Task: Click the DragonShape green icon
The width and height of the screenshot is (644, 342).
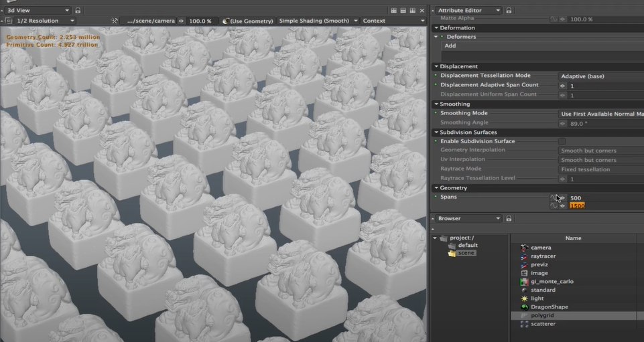Action: 524,307
